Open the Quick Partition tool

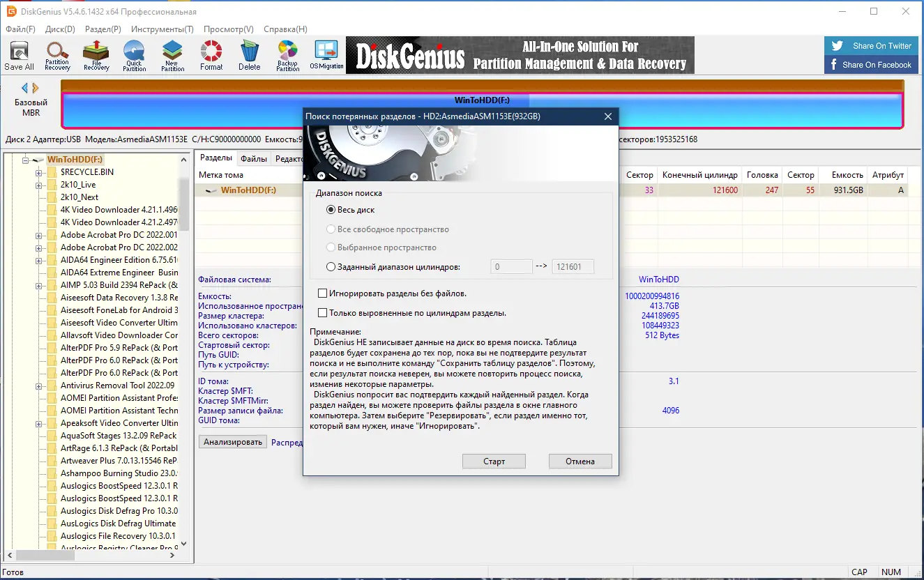(135, 55)
